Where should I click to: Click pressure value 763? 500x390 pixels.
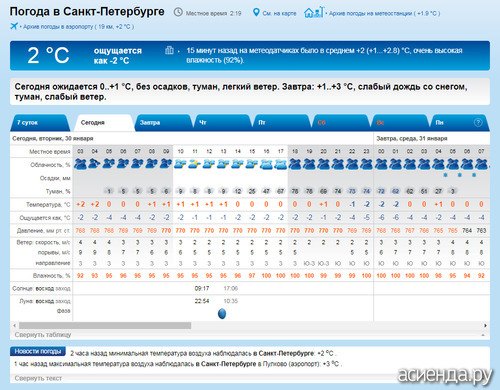(481, 230)
